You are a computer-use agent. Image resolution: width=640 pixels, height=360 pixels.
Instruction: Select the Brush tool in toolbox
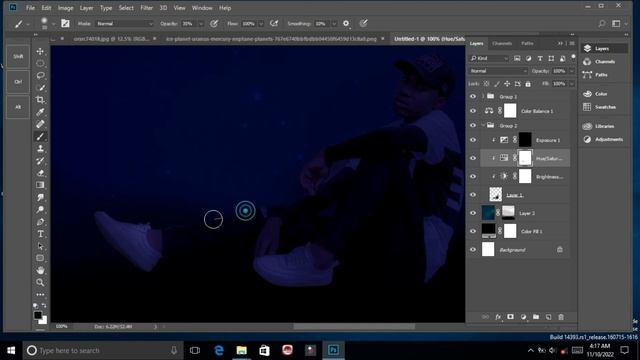click(40, 136)
